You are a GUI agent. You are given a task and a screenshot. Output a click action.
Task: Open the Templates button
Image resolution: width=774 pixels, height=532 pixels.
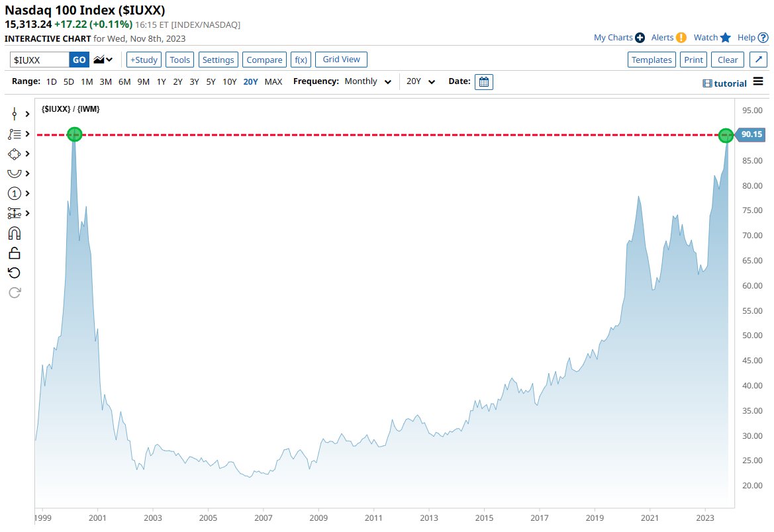tap(652, 60)
